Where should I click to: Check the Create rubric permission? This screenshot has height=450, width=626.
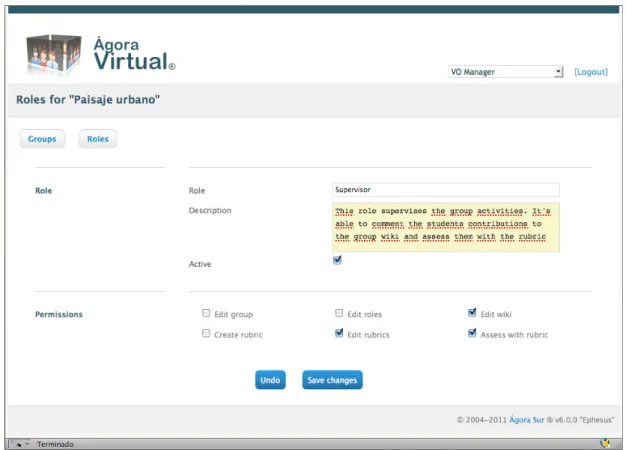tap(206, 333)
